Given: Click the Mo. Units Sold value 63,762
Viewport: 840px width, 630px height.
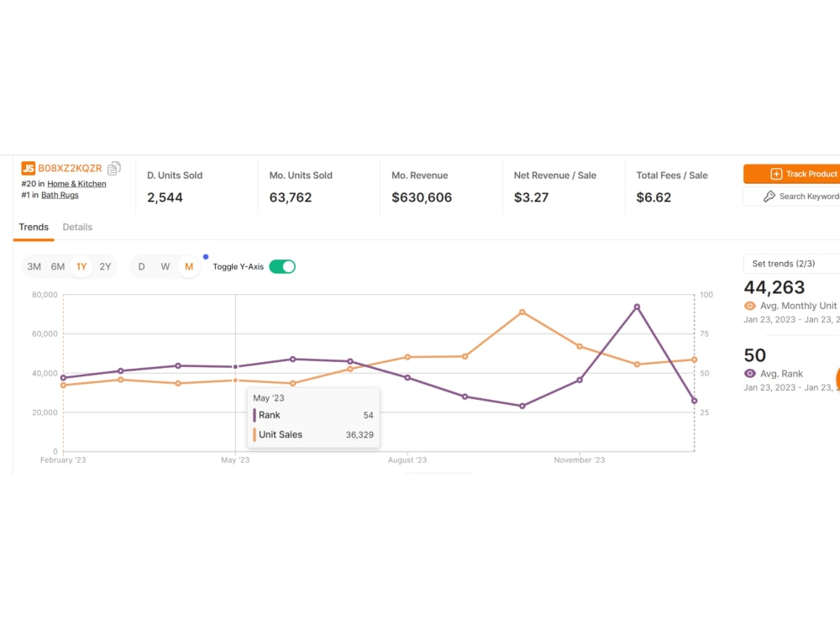Looking at the screenshot, I should click(x=291, y=197).
